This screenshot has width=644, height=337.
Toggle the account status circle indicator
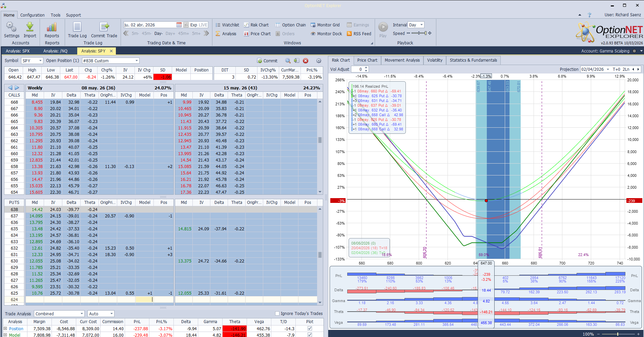click(634, 51)
